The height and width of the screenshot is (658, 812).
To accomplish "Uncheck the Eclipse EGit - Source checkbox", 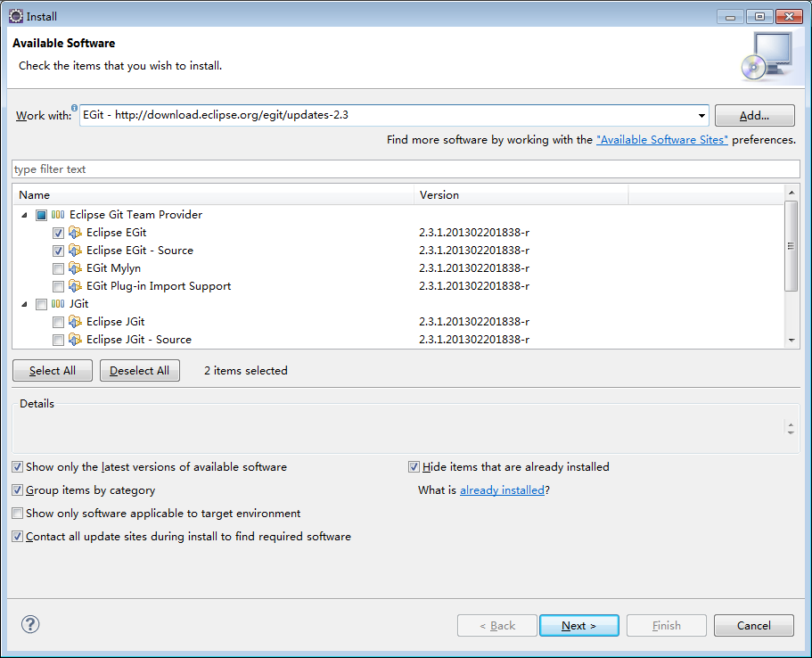I will [x=58, y=251].
